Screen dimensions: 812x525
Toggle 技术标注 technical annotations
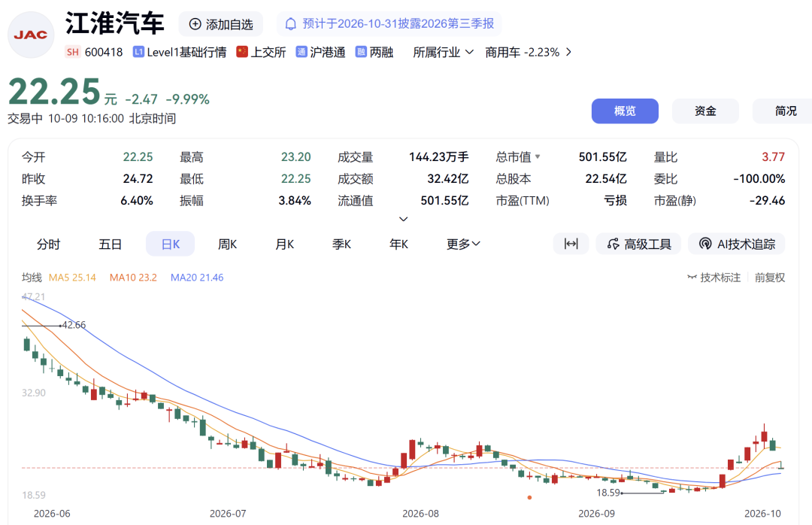pos(714,278)
